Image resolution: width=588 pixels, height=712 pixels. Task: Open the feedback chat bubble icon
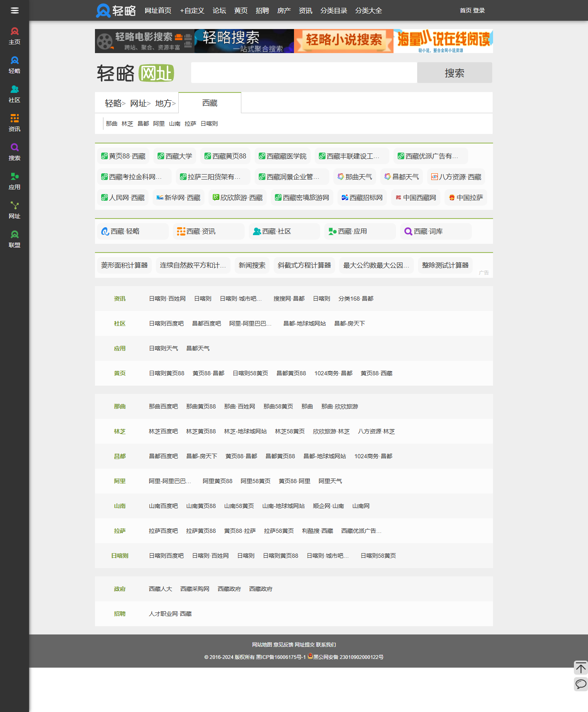click(581, 684)
